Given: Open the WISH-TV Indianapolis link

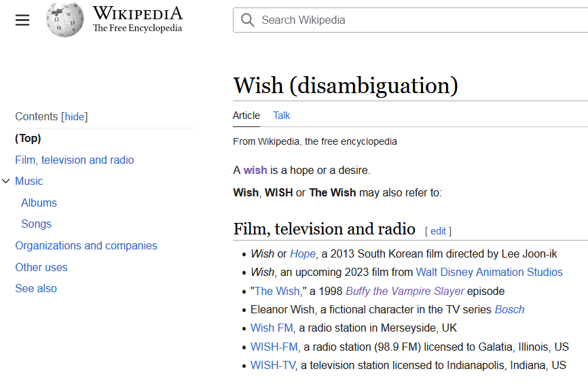Looking at the screenshot, I should [273, 365].
